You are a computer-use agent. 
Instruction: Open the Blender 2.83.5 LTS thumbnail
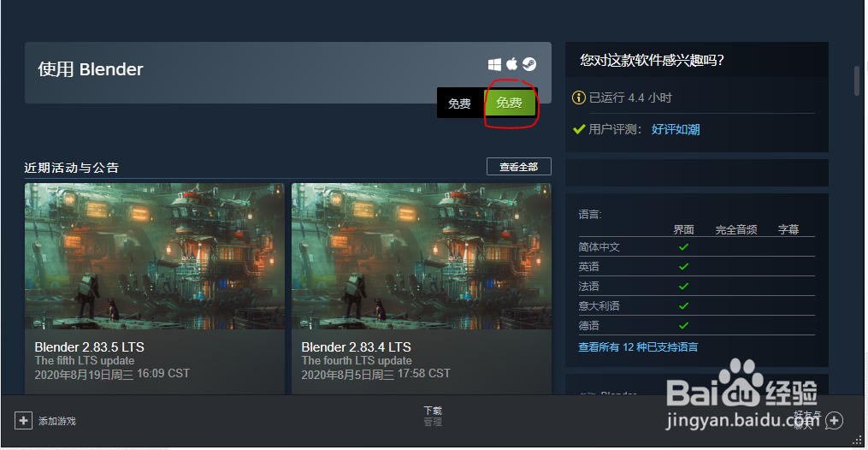(155, 257)
